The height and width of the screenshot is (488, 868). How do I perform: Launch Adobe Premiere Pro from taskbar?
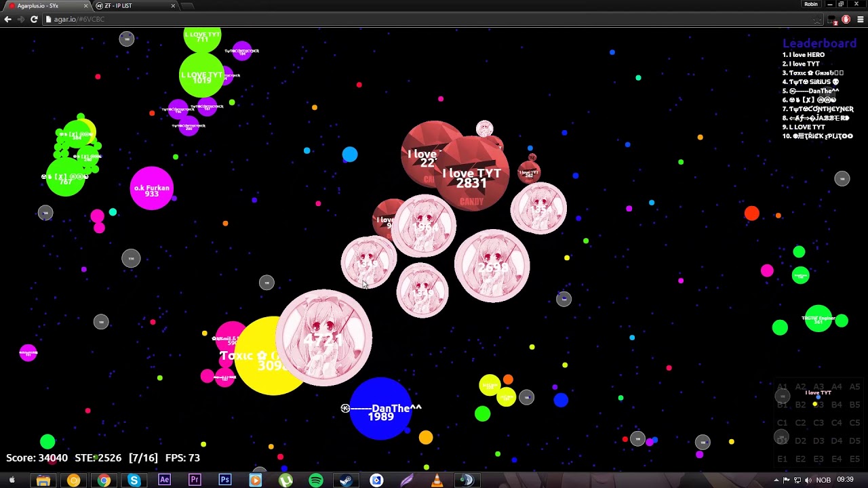pos(195,481)
